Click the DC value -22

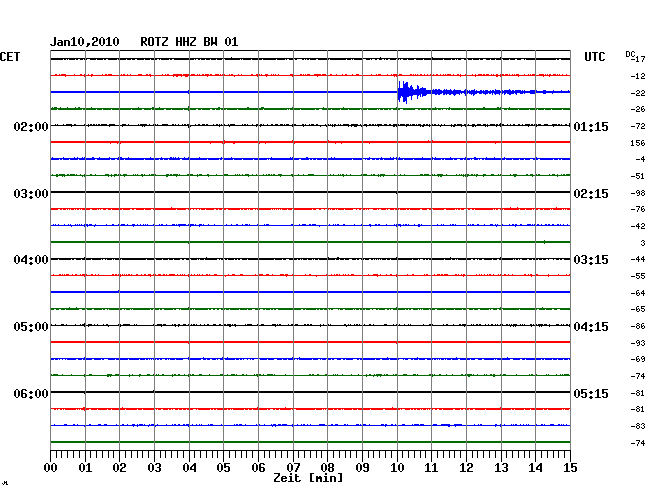[x=638, y=93]
